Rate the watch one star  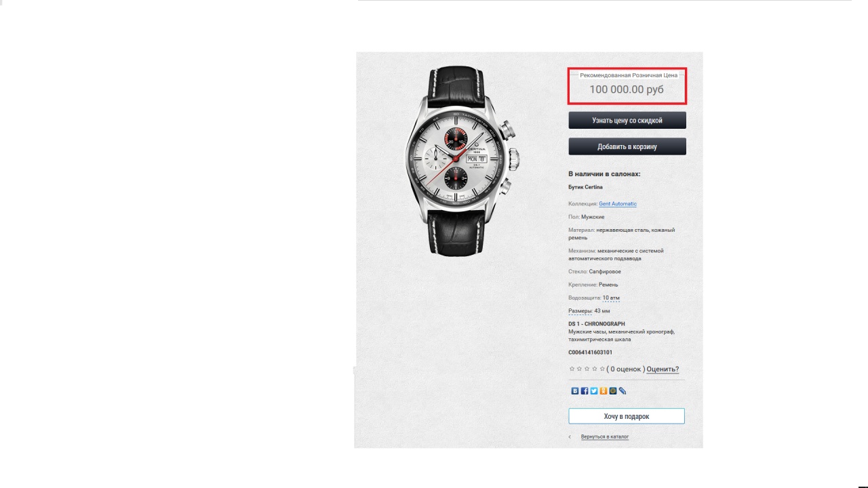[572, 369]
